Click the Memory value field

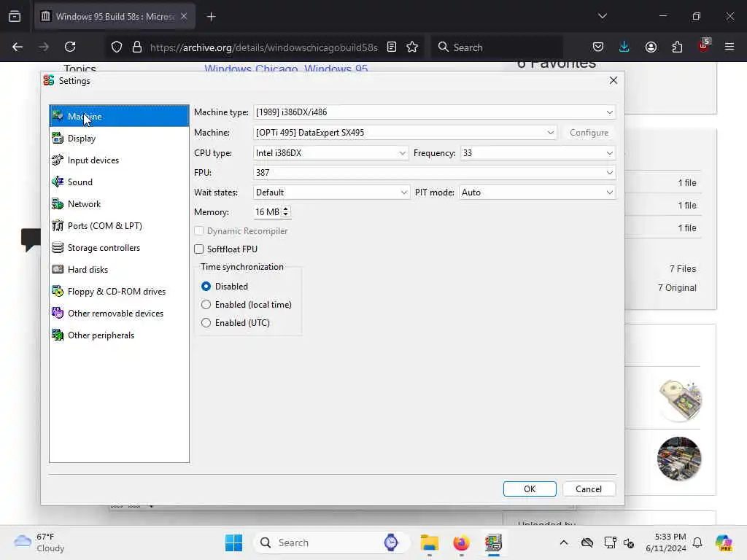[x=267, y=212]
